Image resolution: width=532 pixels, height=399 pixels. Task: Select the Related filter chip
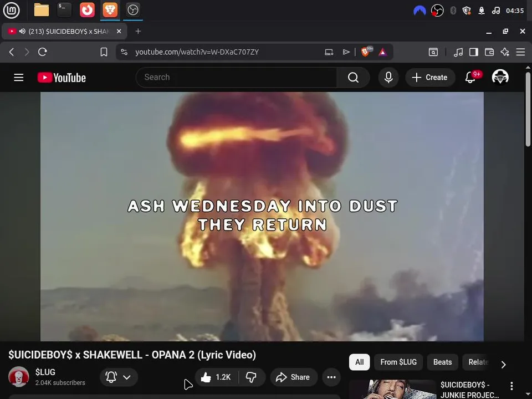(x=477, y=362)
